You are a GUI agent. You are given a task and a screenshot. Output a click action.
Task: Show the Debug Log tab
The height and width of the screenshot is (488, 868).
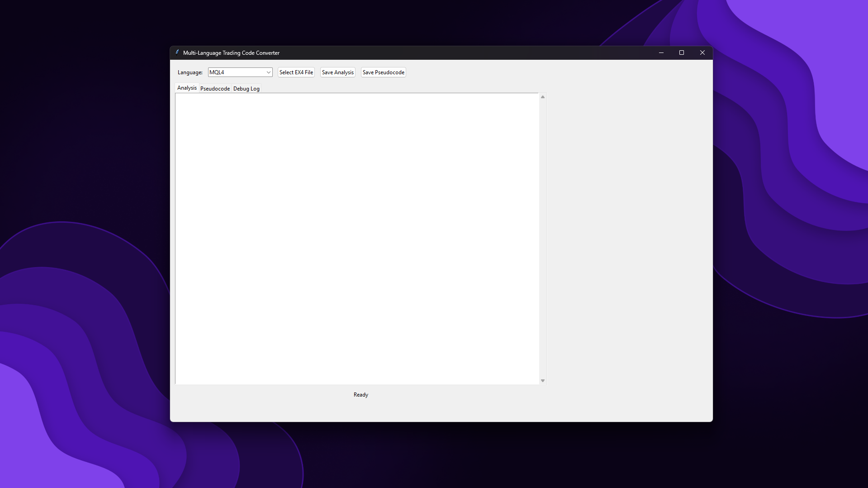[246, 89]
